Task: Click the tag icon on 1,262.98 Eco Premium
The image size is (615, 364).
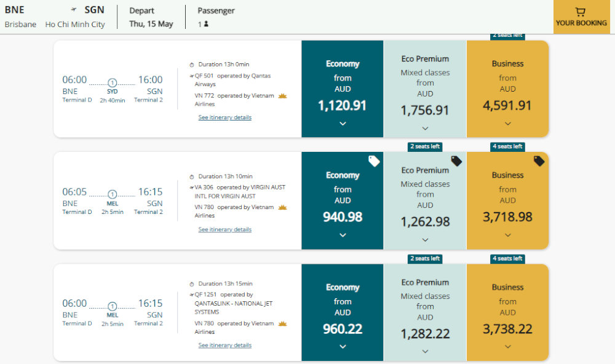Action: (x=456, y=161)
